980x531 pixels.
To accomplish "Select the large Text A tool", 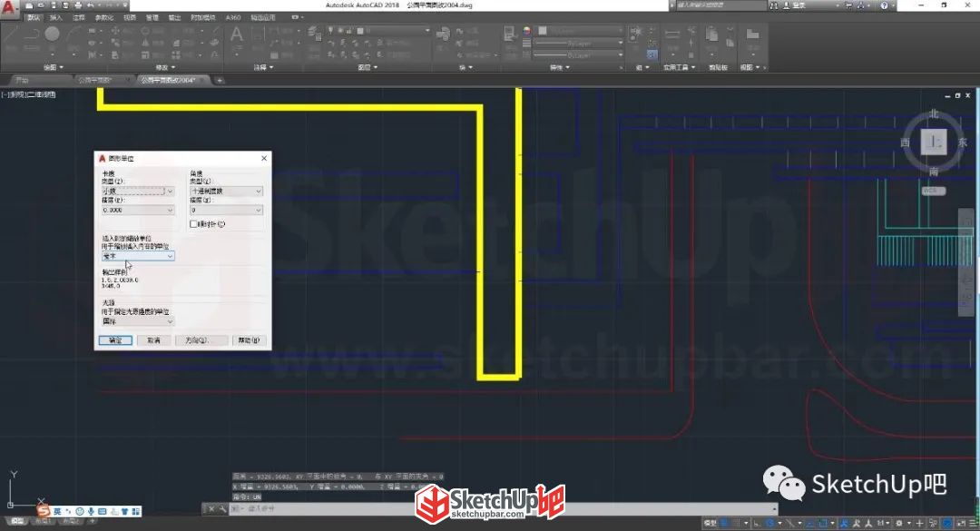I will (237, 34).
